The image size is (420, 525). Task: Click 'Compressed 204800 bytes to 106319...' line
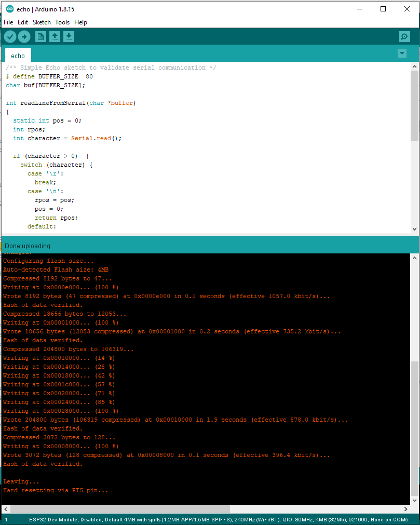(x=69, y=349)
